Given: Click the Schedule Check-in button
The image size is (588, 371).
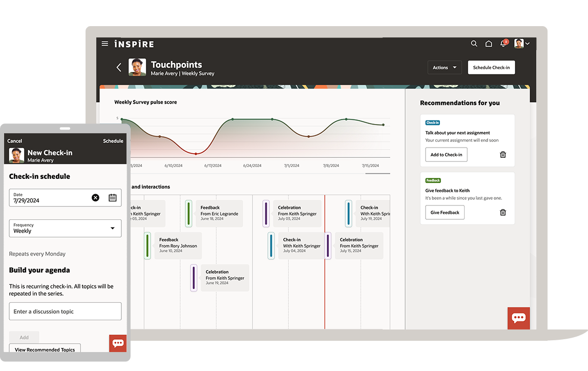Looking at the screenshot, I should point(491,67).
